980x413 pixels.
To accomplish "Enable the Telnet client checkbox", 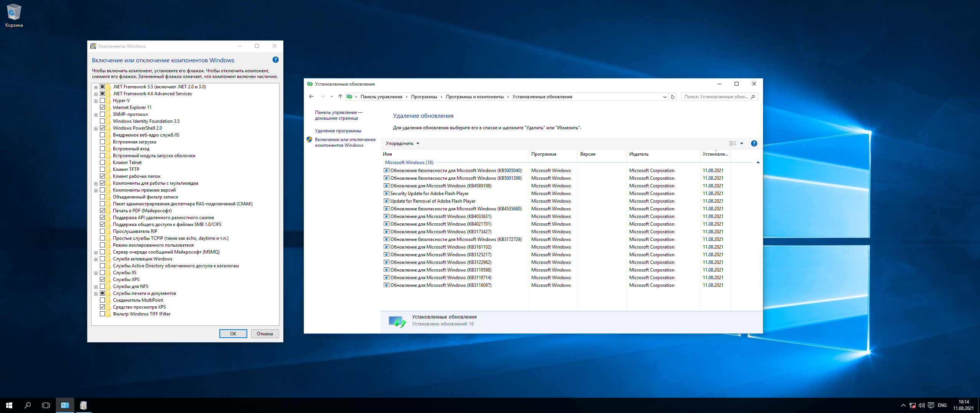I will [x=102, y=163].
